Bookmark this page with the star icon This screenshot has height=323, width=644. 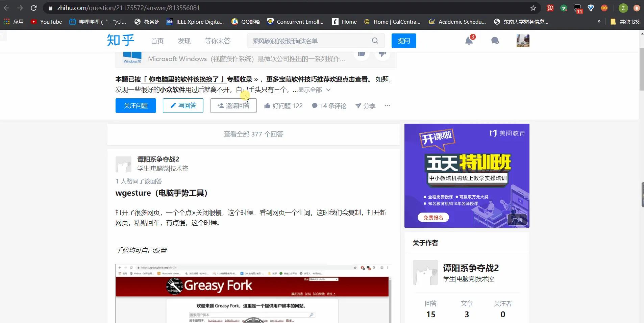[x=533, y=8]
